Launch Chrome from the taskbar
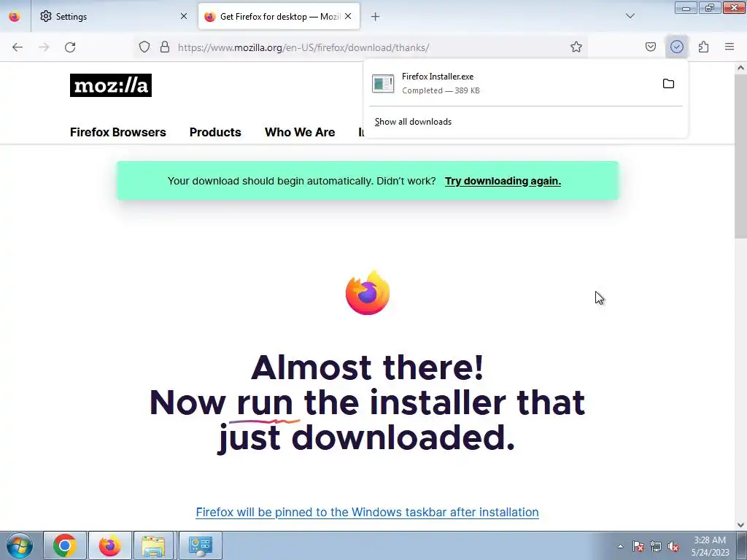The image size is (747, 560). 65,545
